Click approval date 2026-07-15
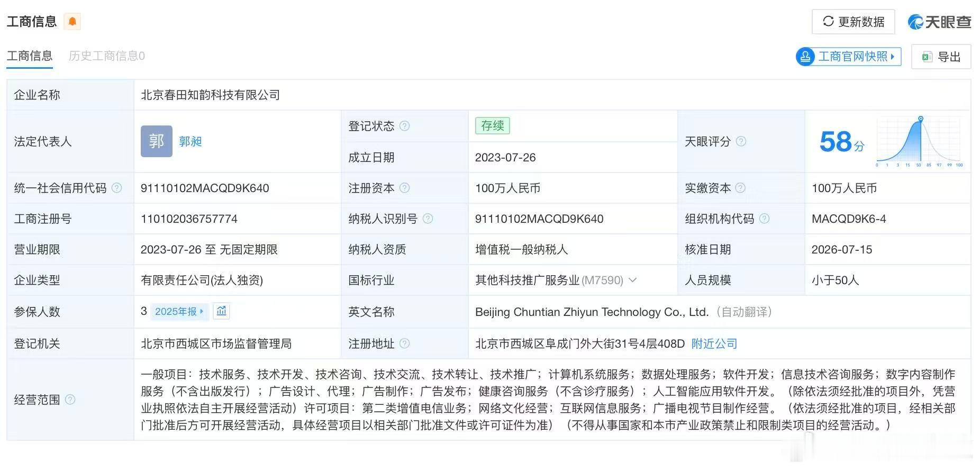This screenshot has height=471, width=980. point(842,249)
